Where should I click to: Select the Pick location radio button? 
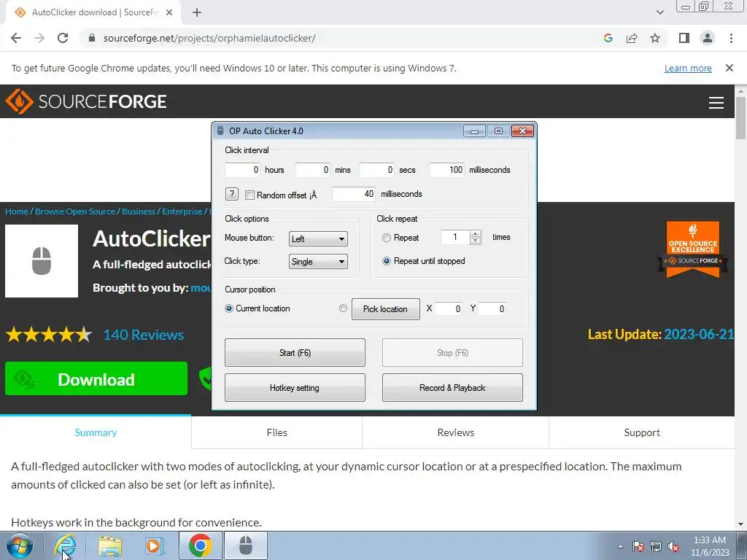343,308
